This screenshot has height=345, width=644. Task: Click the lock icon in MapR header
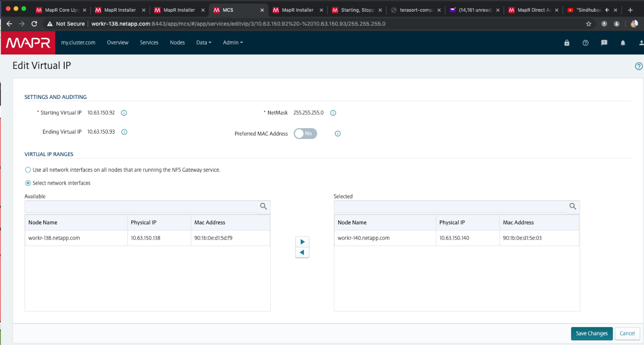coord(567,43)
